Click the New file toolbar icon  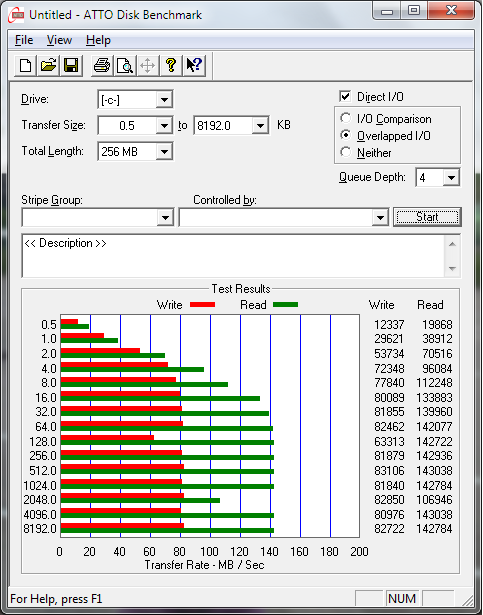(x=26, y=65)
